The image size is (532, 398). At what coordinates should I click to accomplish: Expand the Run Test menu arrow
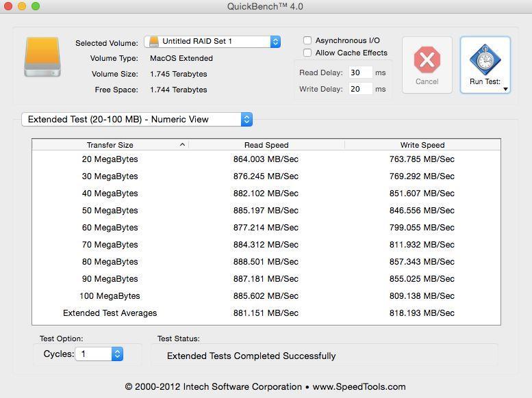pyautogui.click(x=505, y=89)
